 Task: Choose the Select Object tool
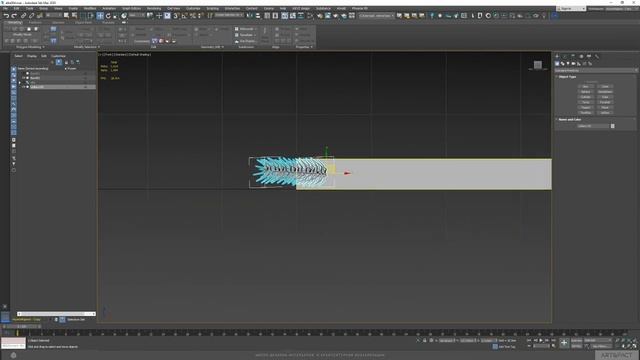point(67,16)
